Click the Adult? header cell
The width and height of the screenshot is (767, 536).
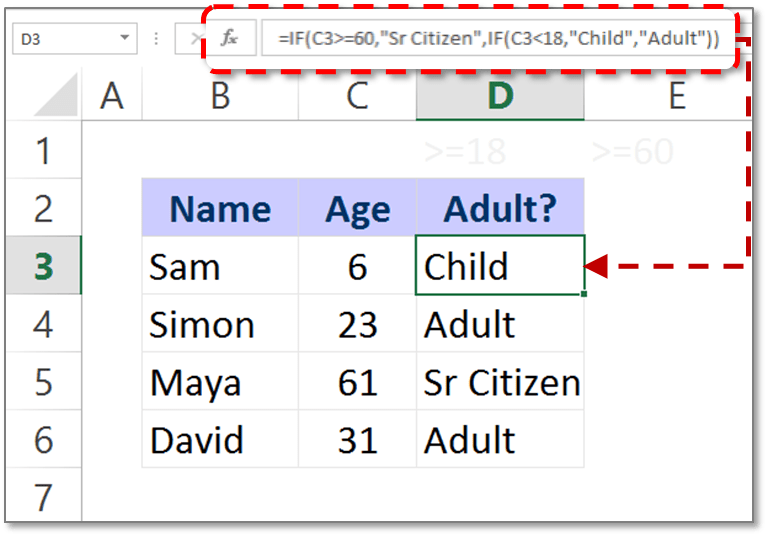(500, 207)
